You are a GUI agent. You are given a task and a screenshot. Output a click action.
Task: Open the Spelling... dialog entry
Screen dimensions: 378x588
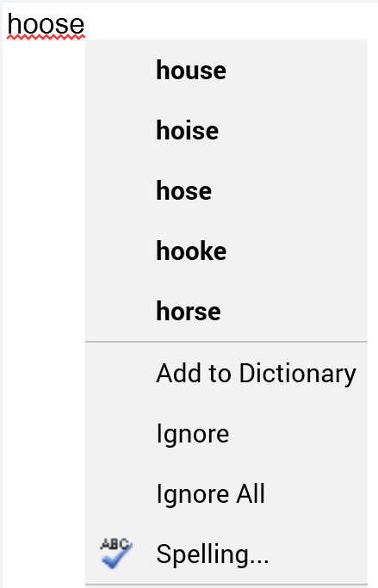point(226,554)
